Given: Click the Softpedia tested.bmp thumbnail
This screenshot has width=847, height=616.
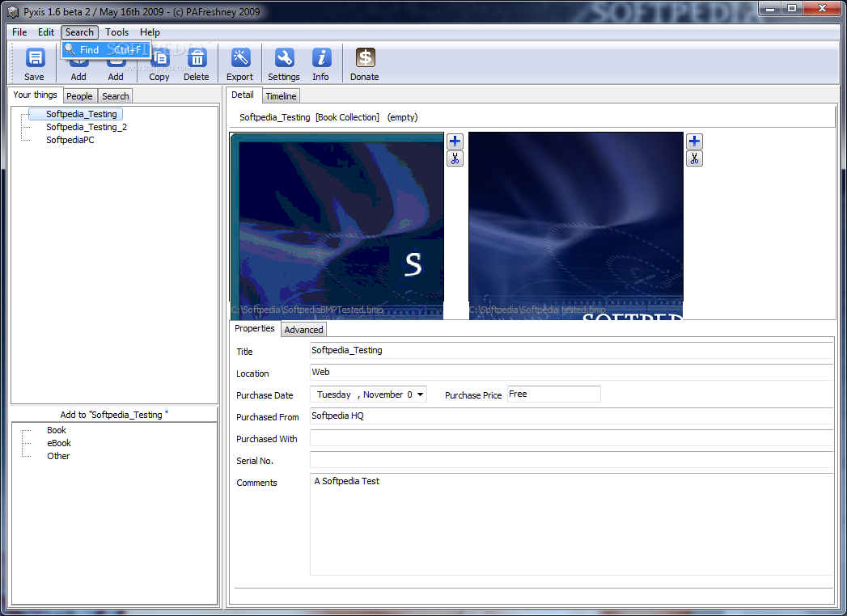Looking at the screenshot, I should pyautogui.click(x=576, y=226).
